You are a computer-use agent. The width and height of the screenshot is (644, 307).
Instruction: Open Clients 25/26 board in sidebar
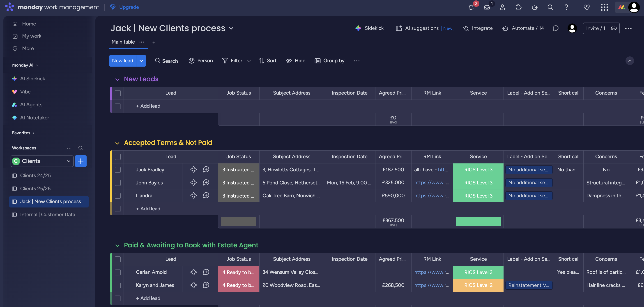pos(35,188)
